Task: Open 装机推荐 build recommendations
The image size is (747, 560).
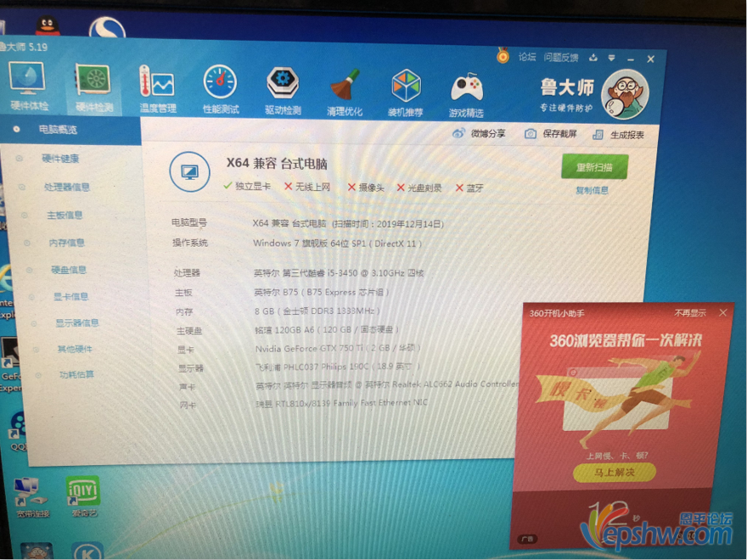Action: coord(406,92)
